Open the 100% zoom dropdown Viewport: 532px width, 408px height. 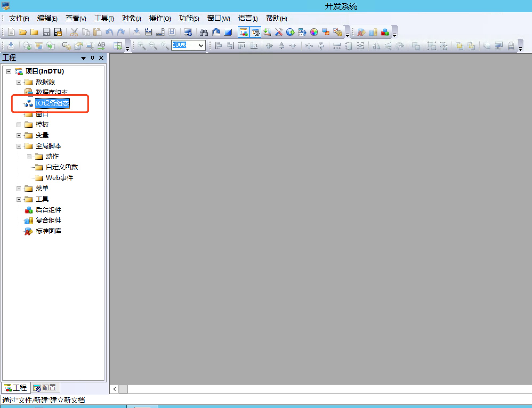point(201,46)
